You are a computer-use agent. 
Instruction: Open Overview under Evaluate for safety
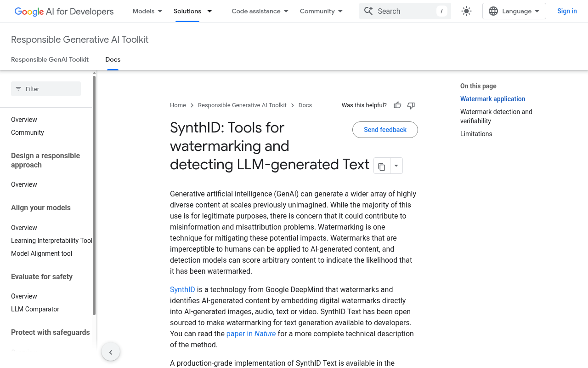click(24, 296)
